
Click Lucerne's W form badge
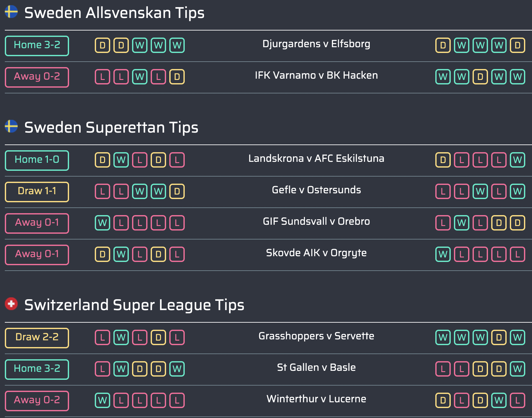[499, 400]
